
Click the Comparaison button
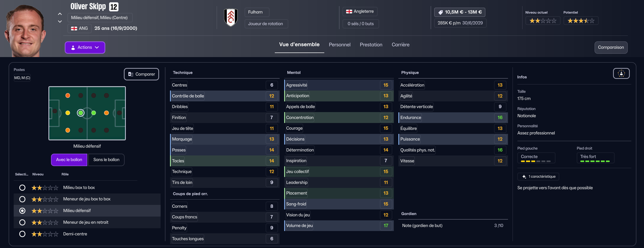pyautogui.click(x=611, y=47)
